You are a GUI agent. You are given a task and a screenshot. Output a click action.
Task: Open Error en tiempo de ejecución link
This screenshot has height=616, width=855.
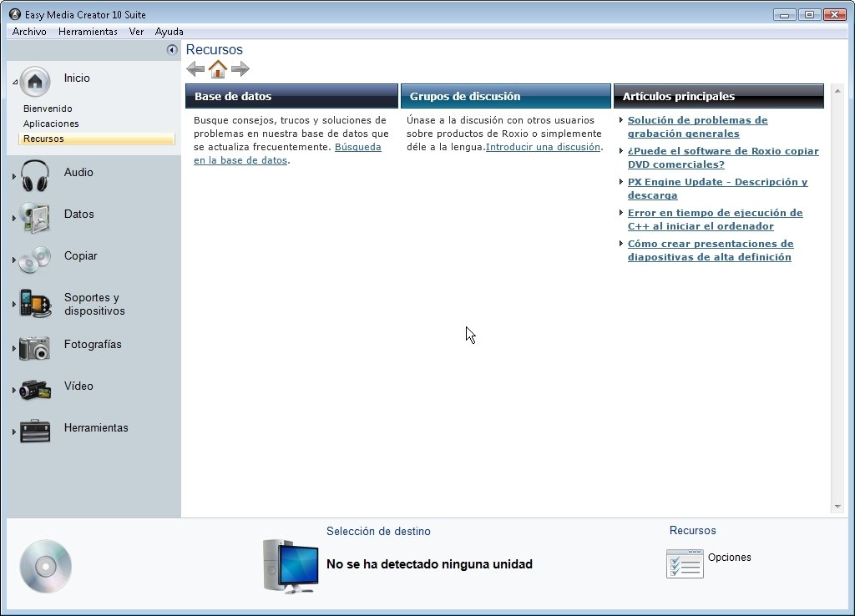tap(715, 220)
